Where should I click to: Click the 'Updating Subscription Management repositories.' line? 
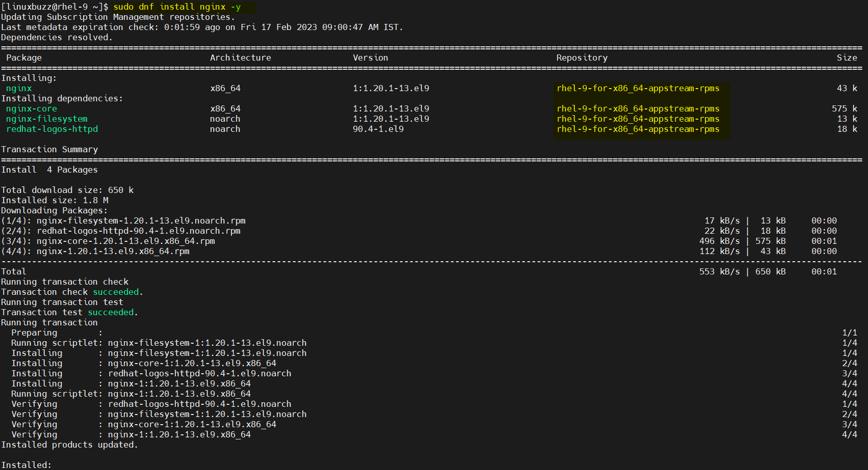pyautogui.click(x=118, y=17)
